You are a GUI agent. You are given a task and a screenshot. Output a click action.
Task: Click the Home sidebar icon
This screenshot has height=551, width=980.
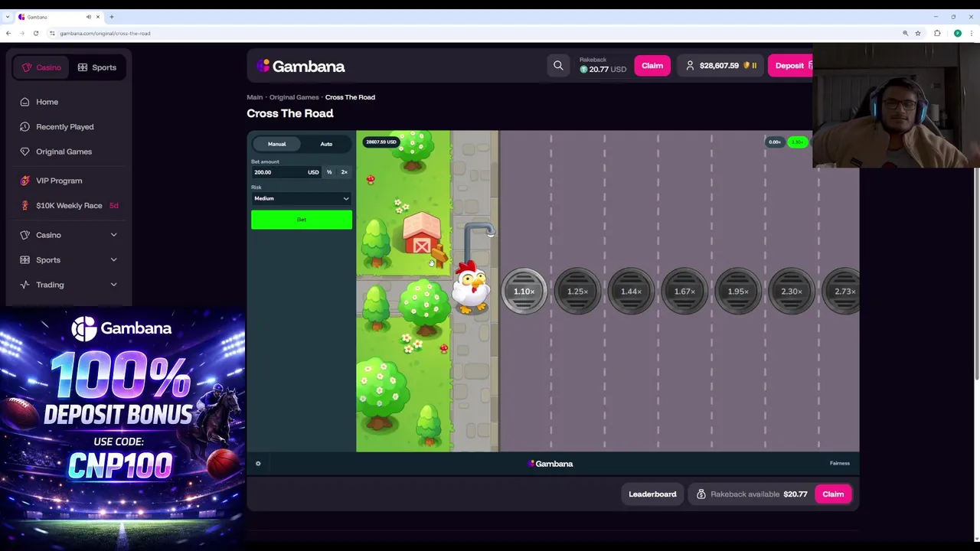(x=25, y=102)
